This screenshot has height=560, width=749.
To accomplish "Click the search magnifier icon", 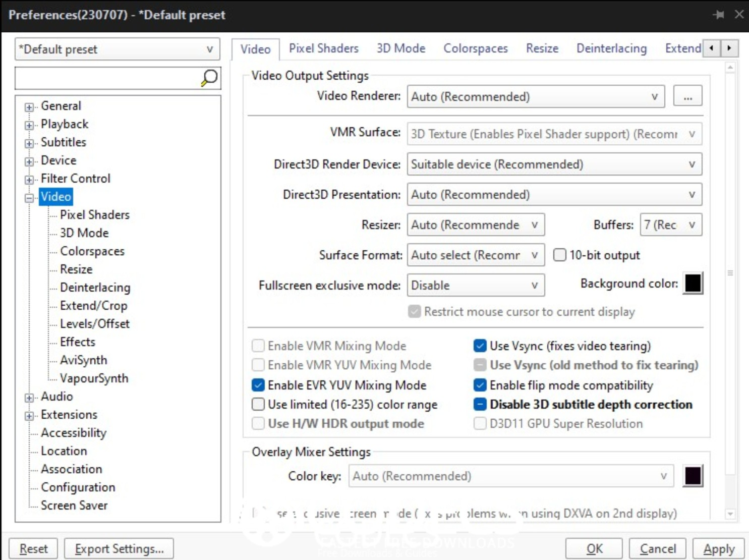I will [x=209, y=78].
